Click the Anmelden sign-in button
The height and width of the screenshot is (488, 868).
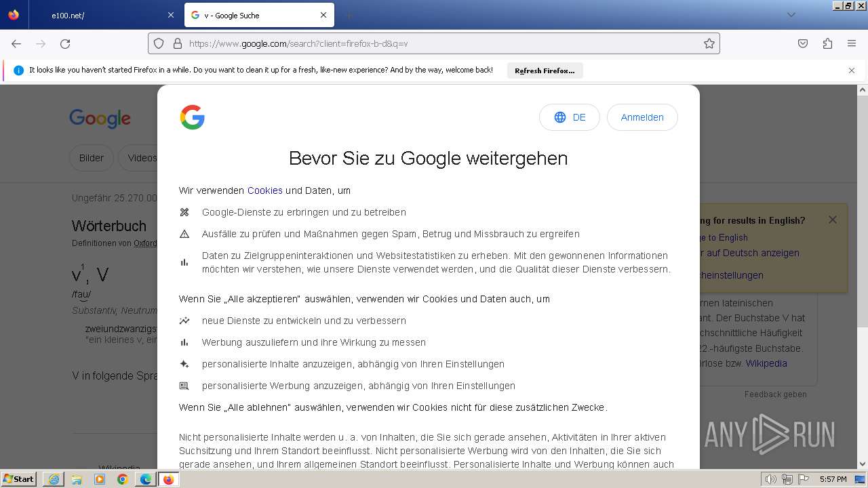[642, 117]
